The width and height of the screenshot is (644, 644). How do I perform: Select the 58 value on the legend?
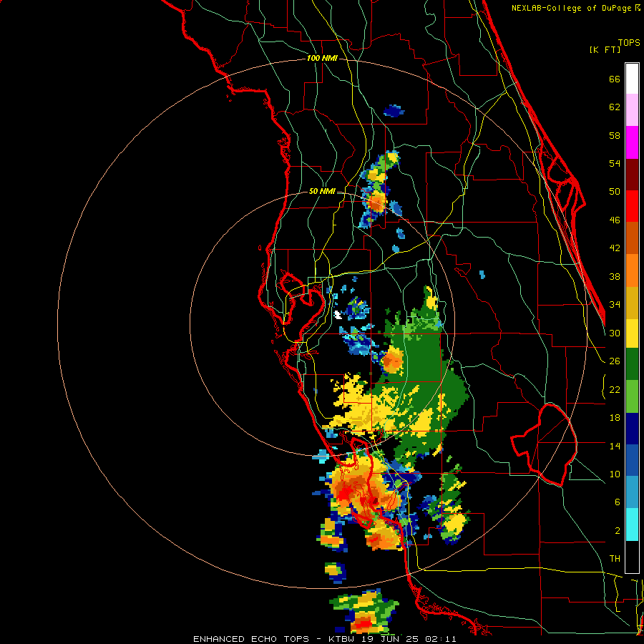(615, 135)
